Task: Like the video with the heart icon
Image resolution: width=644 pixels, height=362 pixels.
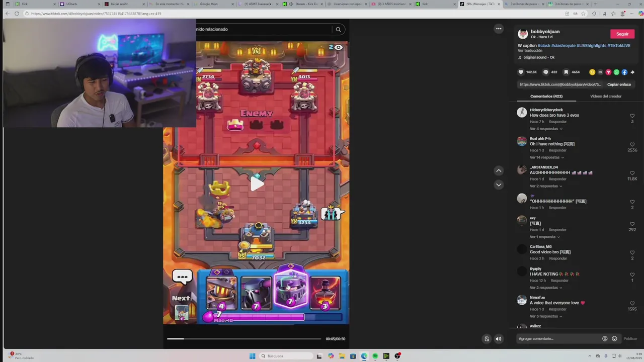Action: point(521,72)
